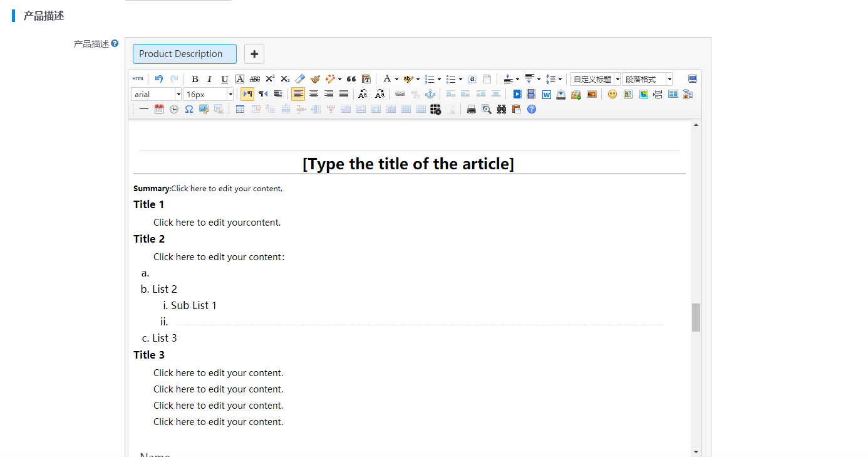The width and height of the screenshot is (868, 457).
Task: Enable center text alignment
Action: pyautogui.click(x=313, y=94)
